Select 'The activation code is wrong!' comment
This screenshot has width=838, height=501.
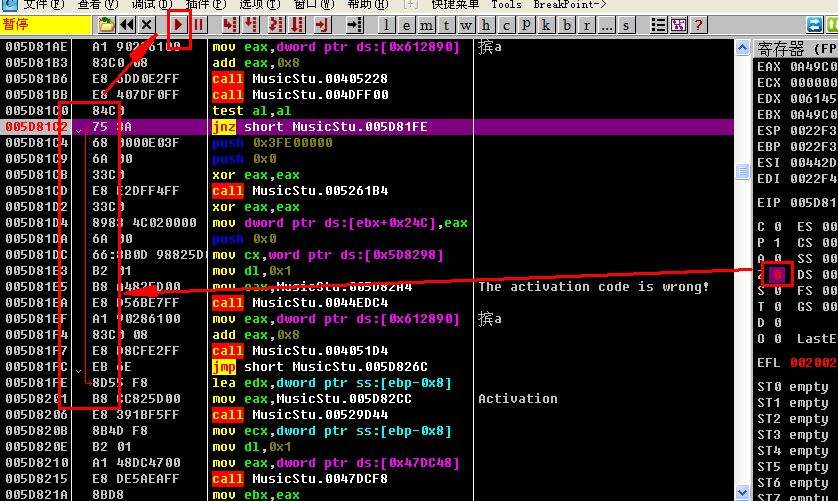[594, 287]
